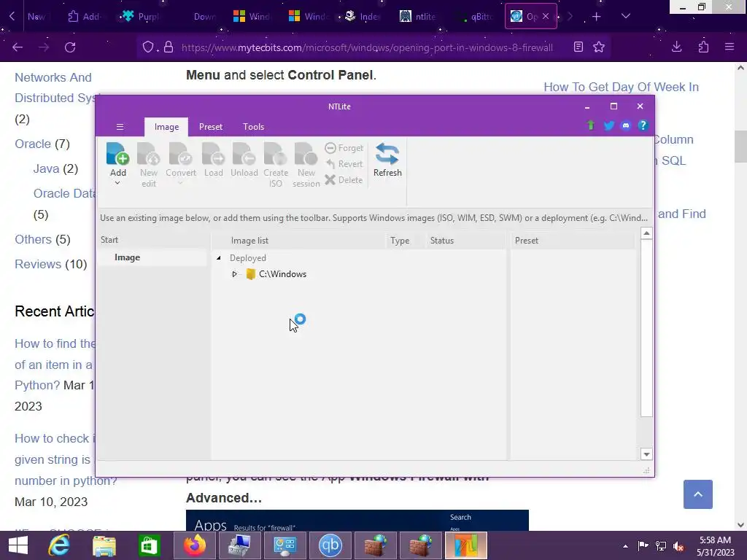Open the list all tabs dropdown
The image size is (747, 560).
tap(626, 16)
